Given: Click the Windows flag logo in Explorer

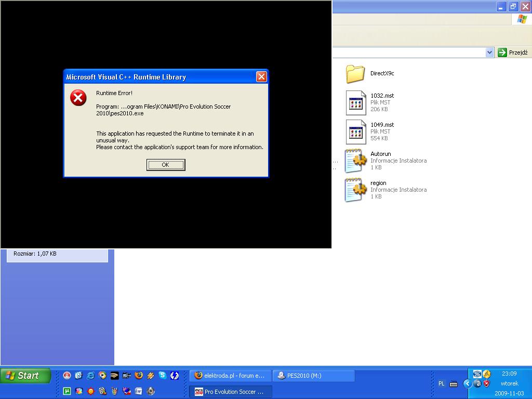Looking at the screenshot, I should point(522,19).
